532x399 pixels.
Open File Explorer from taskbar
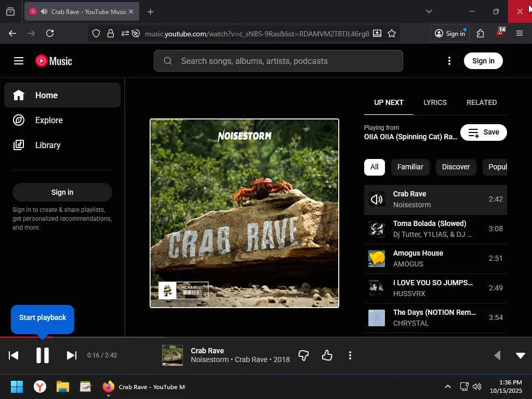tap(63, 387)
